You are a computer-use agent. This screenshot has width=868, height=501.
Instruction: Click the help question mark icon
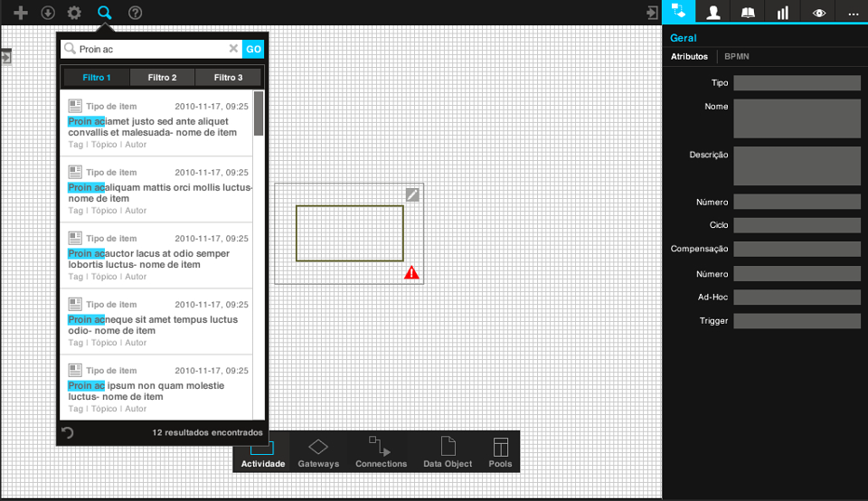[x=135, y=12]
